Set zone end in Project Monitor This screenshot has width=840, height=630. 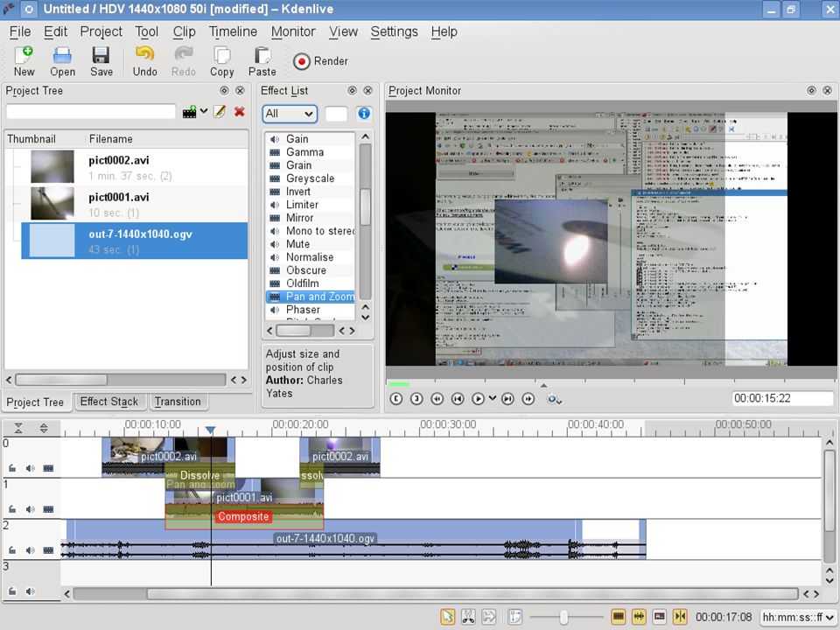click(416, 399)
